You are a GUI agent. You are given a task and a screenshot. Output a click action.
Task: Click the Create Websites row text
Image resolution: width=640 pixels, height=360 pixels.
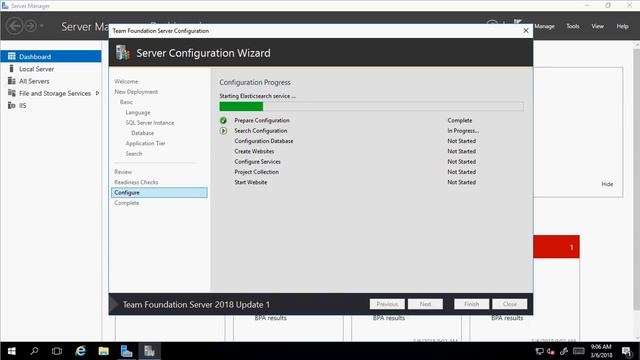(x=254, y=151)
